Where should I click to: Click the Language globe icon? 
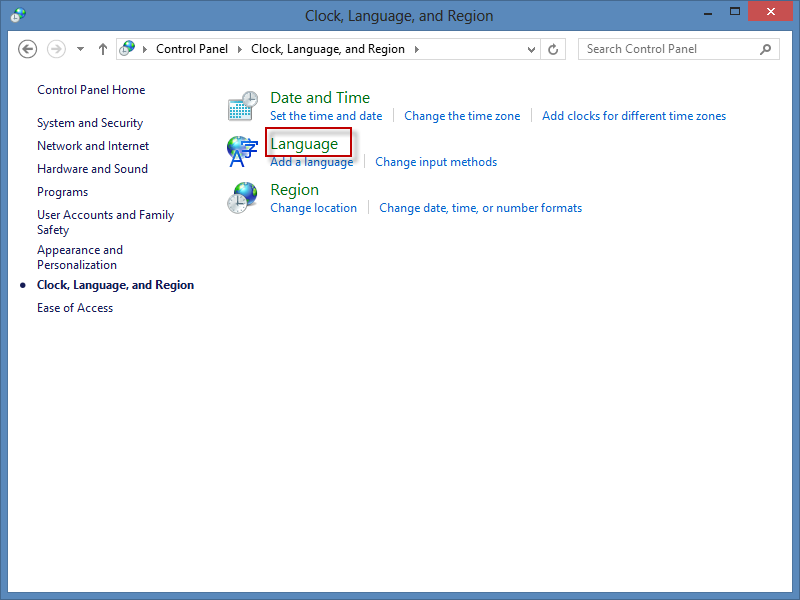click(243, 152)
